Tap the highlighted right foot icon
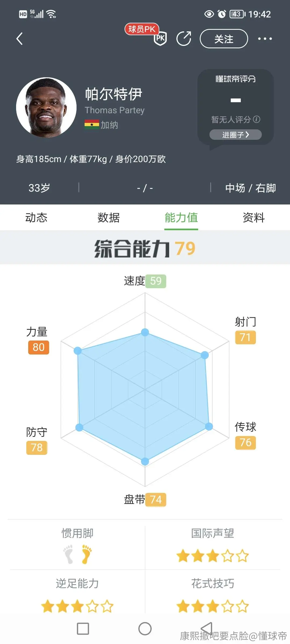The height and width of the screenshot is (644, 290). click(86, 554)
